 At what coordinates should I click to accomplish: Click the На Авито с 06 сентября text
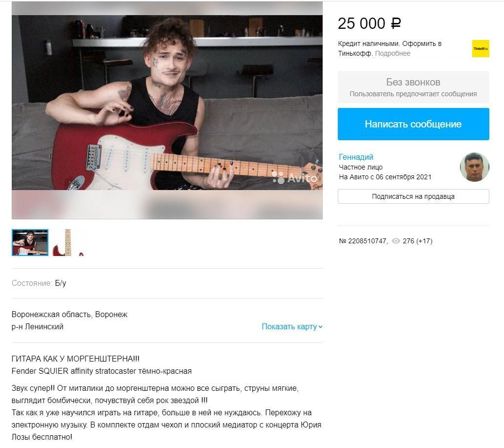pyautogui.click(x=385, y=177)
